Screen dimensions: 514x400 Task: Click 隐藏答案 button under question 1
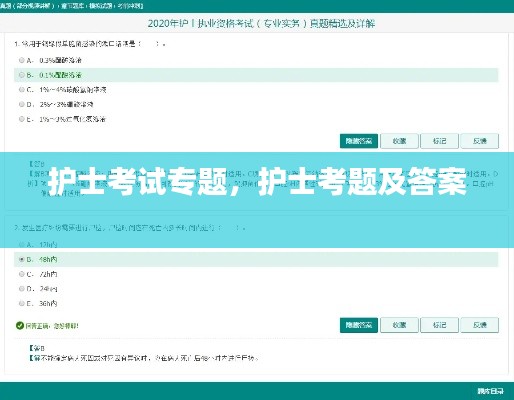(359, 141)
